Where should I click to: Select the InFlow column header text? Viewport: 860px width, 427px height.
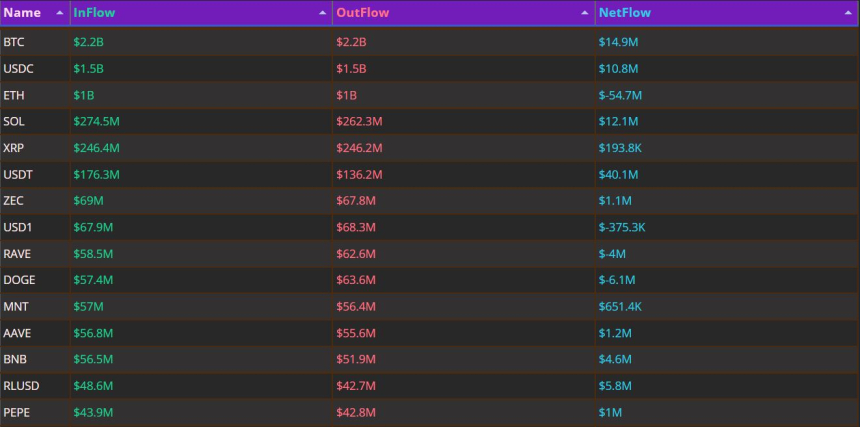[x=94, y=13]
